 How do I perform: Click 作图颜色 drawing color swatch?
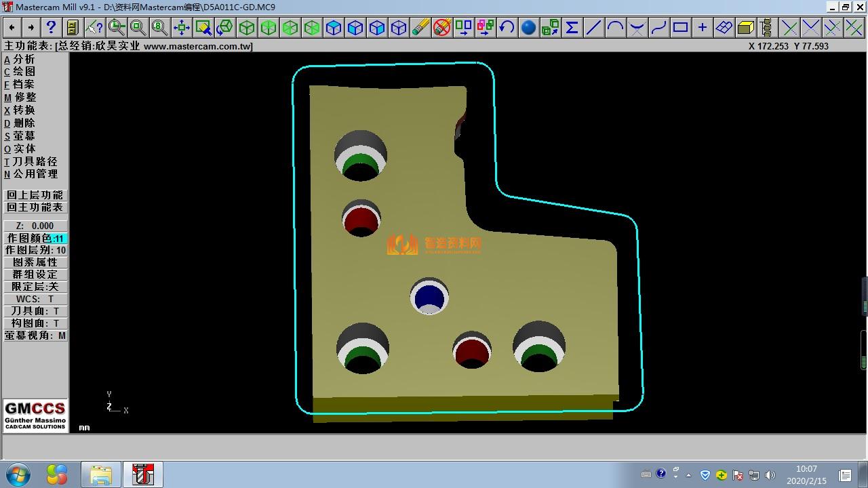pos(59,239)
